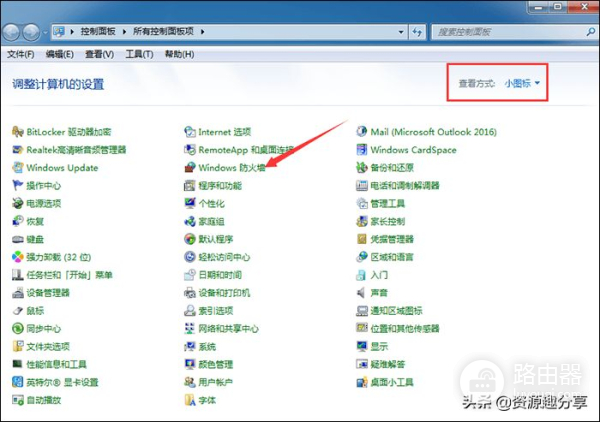Viewport: 600px width, 422px height.
Task: Open the 凭据管理器 link
Action: click(392, 239)
